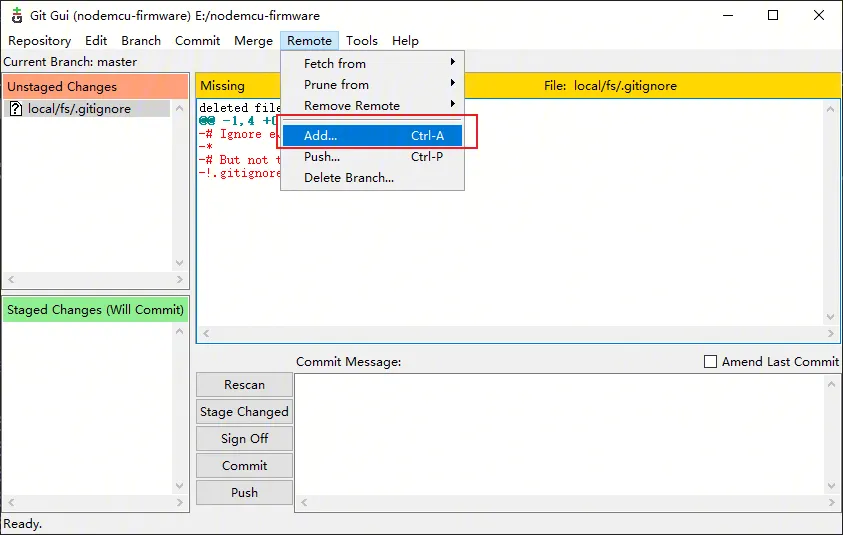The image size is (843, 535).
Task: Open the Tools menu
Action: (361, 41)
